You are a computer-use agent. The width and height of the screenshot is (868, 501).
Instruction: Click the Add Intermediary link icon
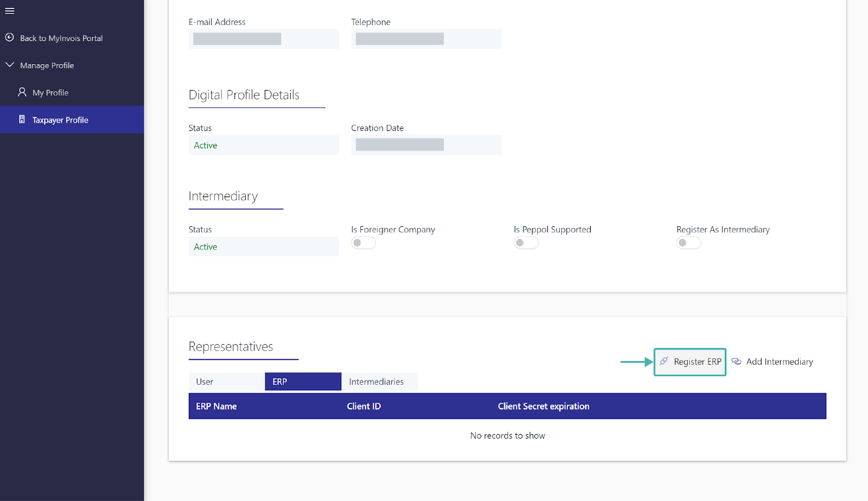click(x=736, y=361)
